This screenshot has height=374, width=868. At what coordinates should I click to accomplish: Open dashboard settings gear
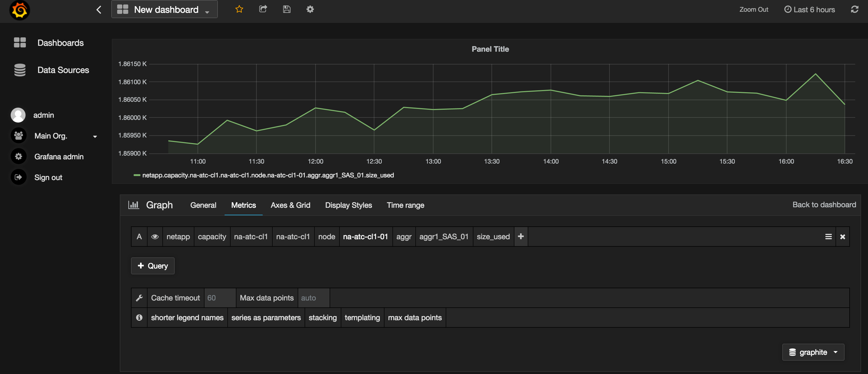pos(310,9)
